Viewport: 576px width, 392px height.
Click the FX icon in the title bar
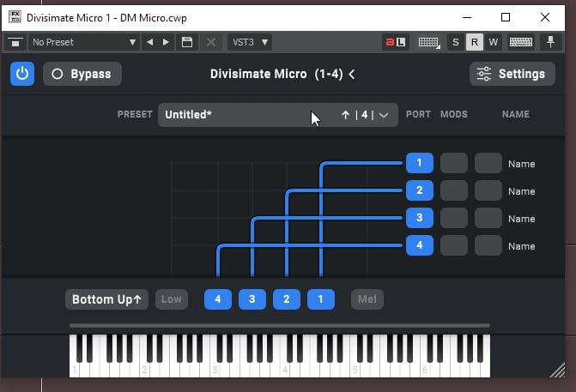tap(15, 17)
